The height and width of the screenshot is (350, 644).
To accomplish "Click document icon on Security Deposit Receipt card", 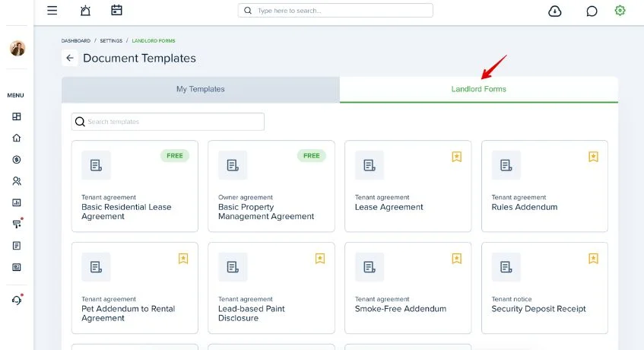I will pos(506,267).
